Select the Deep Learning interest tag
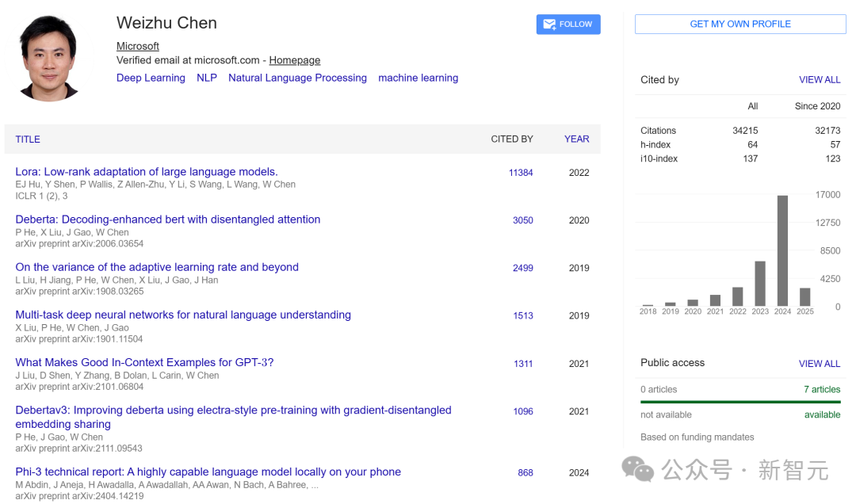 [x=151, y=78]
